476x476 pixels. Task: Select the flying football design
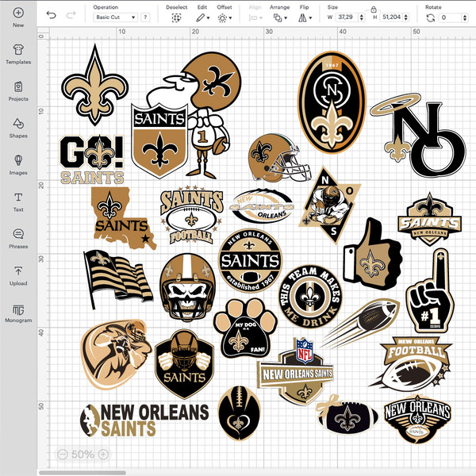point(360,324)
